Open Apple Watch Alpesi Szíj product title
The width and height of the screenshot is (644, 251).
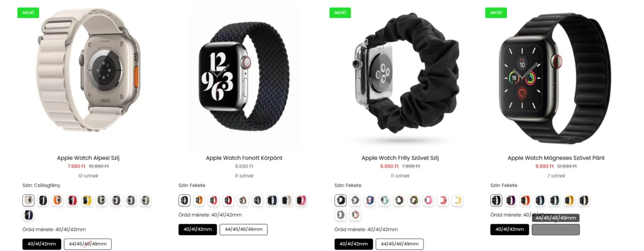coord(88,158)
